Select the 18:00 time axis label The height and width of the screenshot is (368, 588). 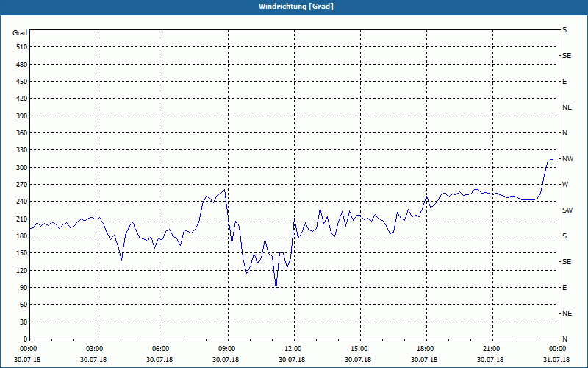424,348
